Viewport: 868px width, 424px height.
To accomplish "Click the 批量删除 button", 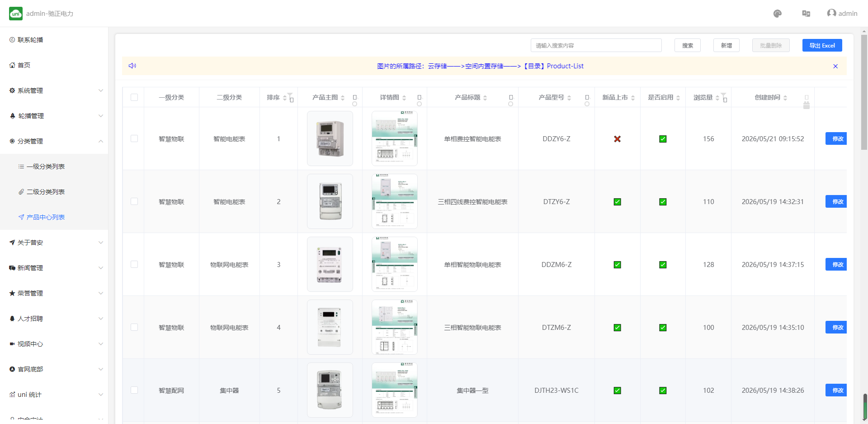I will click(x=771, y=45).
